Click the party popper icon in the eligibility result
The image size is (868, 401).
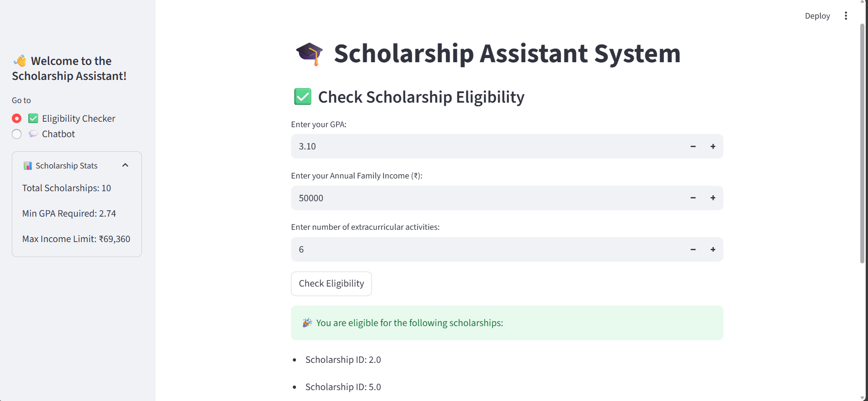tap(307, 322)
